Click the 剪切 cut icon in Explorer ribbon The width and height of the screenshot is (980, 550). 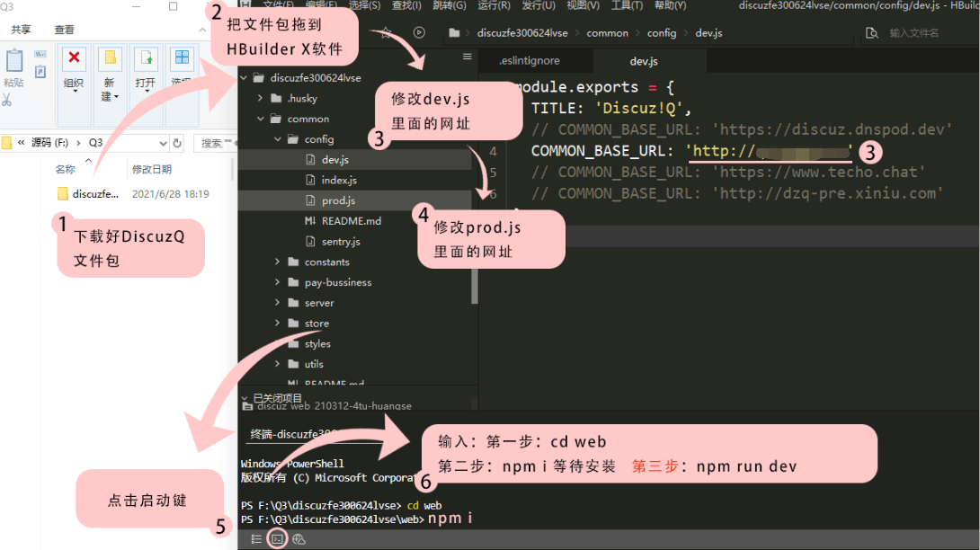[7, 99]
